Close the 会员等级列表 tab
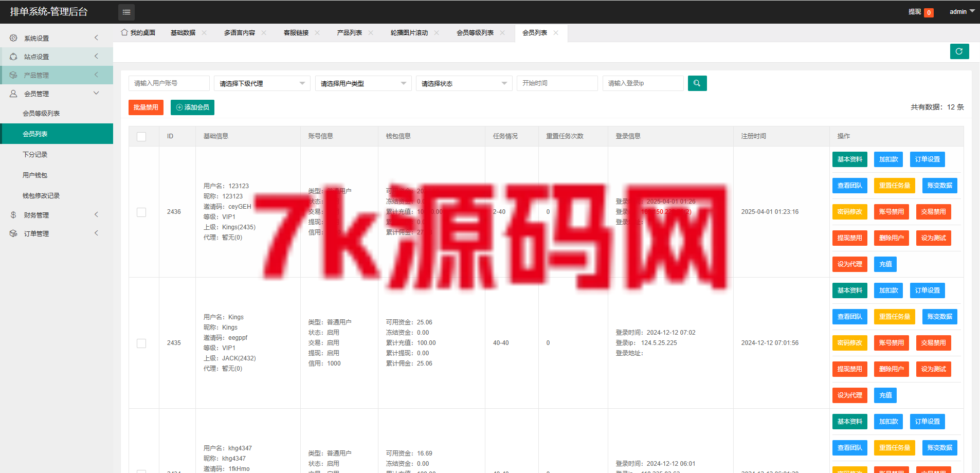This screenshot has height=473, width=980. (502, 32)
